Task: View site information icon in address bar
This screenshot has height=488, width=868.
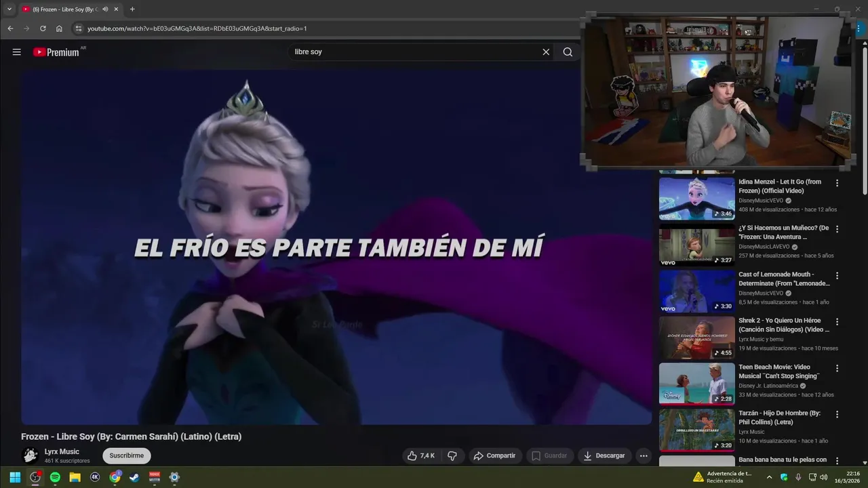Action: tap(79, 28)
